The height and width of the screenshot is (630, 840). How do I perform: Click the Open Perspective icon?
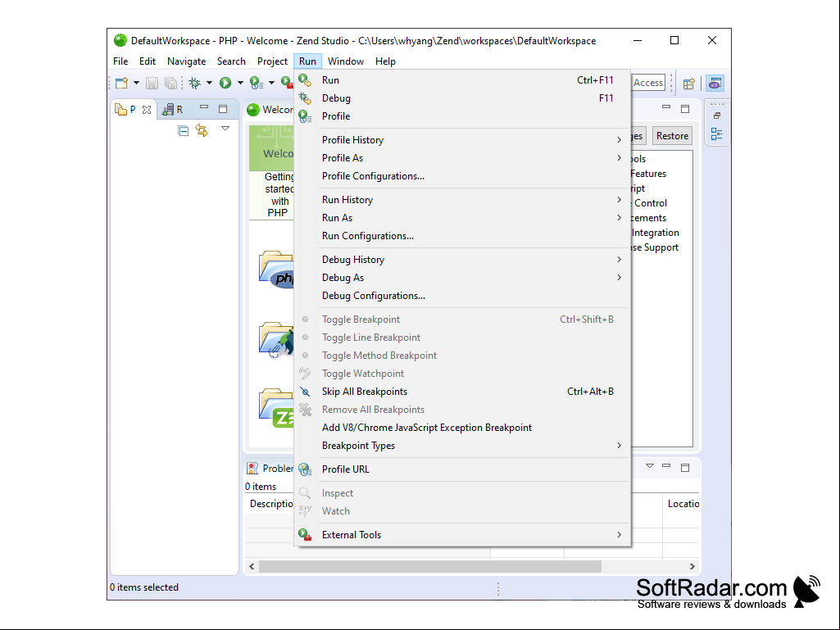[689, 83]
